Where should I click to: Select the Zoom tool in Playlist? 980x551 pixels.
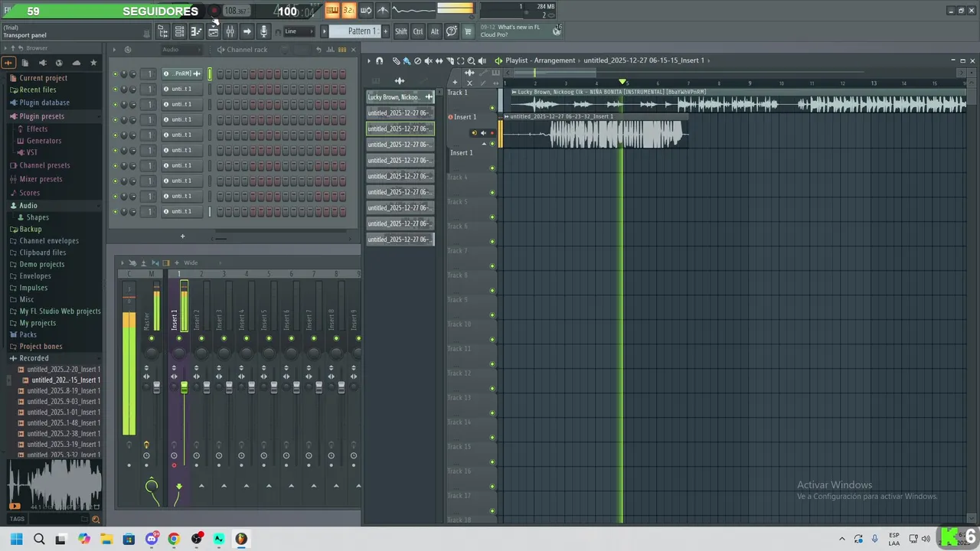[471, 60]
